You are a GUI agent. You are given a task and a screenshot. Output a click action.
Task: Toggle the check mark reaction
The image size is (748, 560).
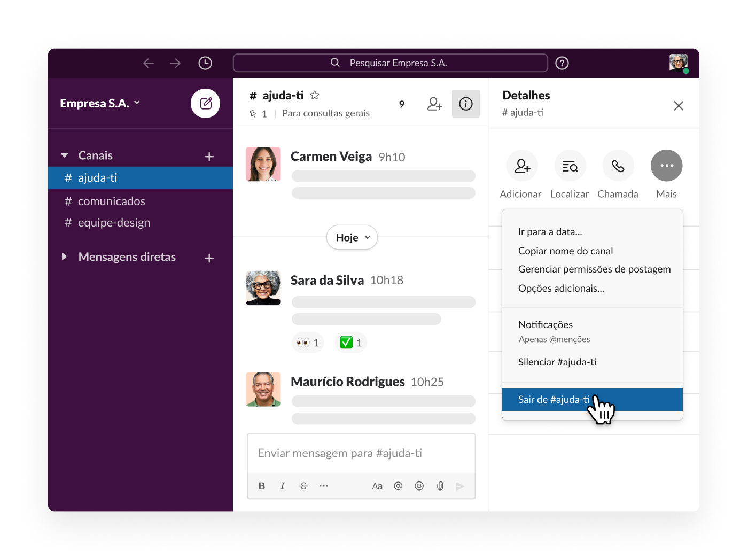pyautogui.click(x=351, y=343)
